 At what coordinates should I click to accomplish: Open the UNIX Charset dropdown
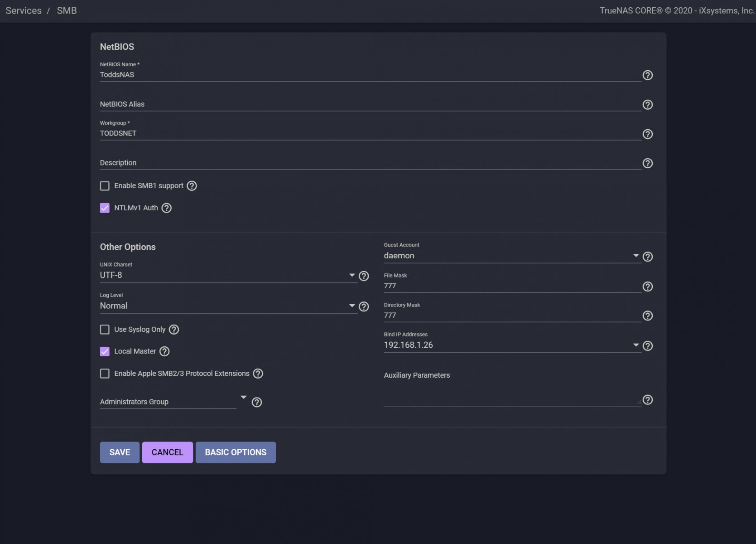[x=228, y=275]
